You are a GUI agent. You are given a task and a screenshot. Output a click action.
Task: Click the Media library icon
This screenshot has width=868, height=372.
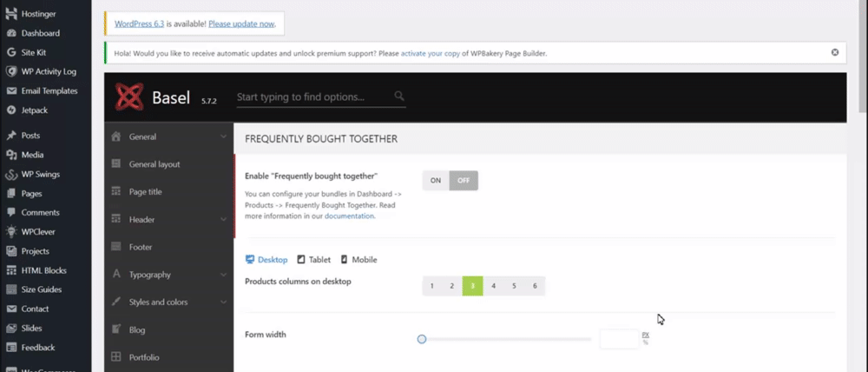click(x=10, y=156)
